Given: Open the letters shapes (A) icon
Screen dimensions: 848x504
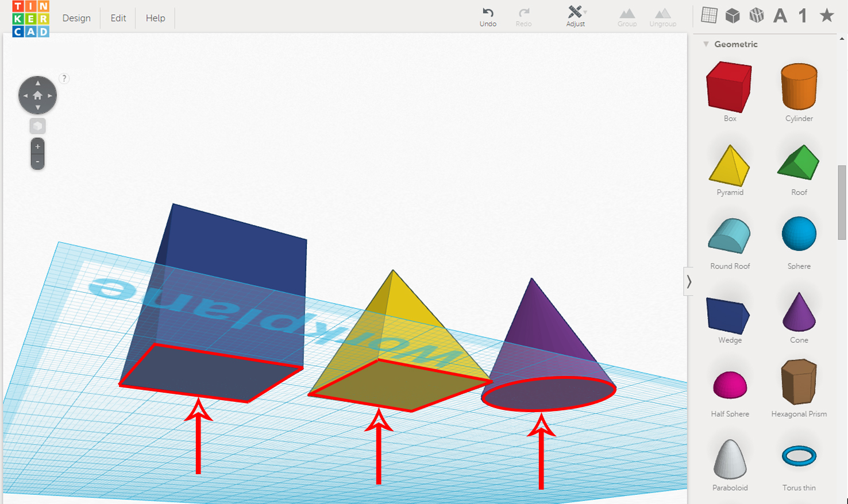Looking at the screenshot, I should pos(780,15).
